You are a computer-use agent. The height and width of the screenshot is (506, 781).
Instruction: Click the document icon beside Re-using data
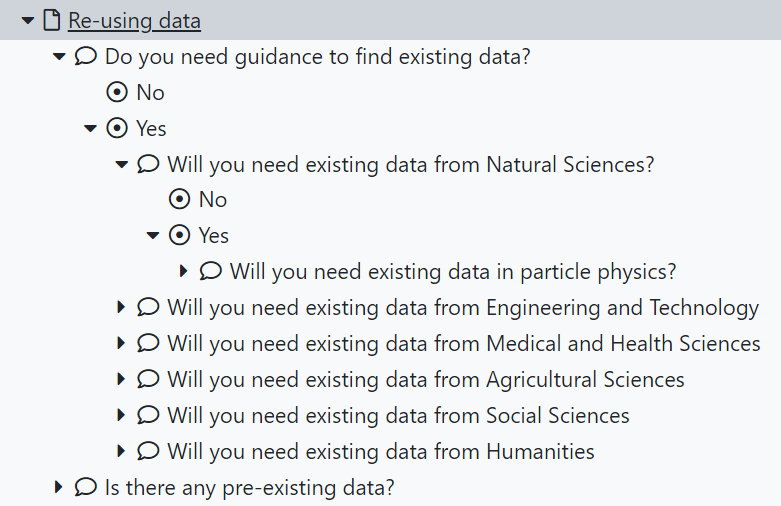pyautogui.click(x=52, y=20)
